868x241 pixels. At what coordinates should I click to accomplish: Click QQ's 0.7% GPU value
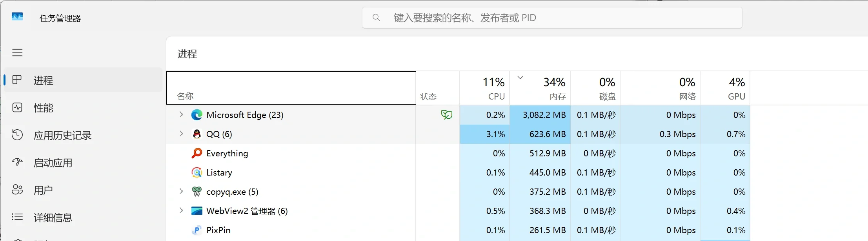736,134
